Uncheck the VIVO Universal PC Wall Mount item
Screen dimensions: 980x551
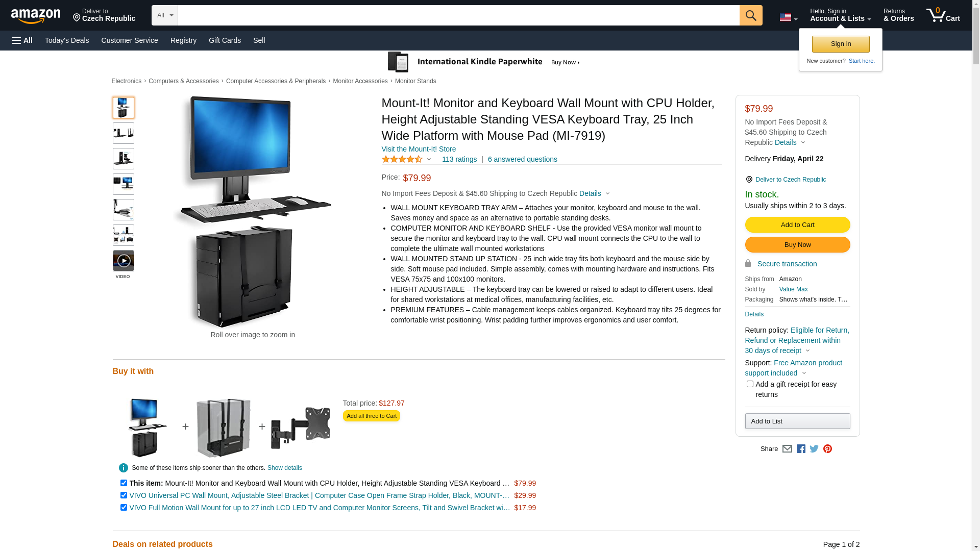(124, 495)
